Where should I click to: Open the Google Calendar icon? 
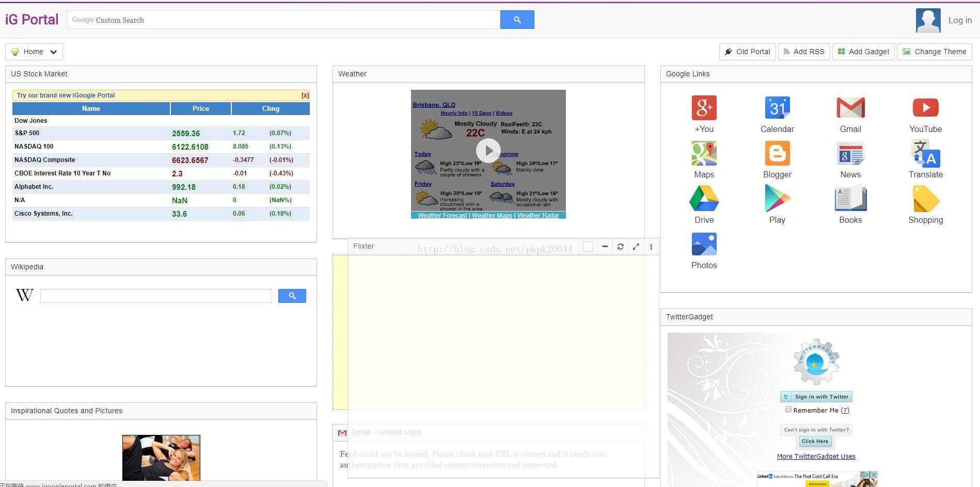777,108
